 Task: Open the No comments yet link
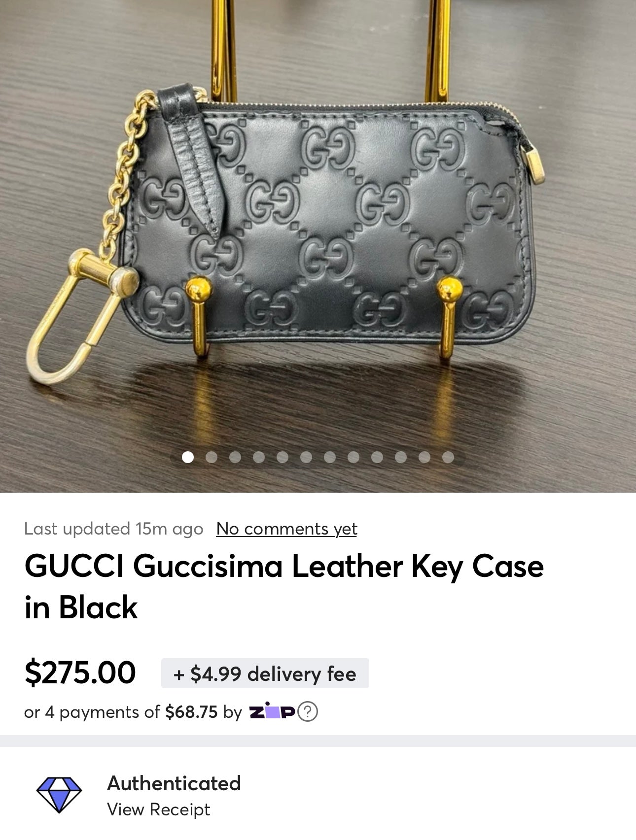(x=286, y=529)
